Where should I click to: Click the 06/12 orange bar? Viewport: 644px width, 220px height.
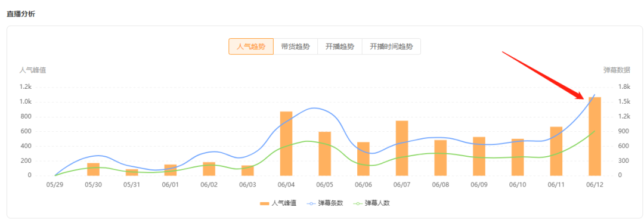595,137
